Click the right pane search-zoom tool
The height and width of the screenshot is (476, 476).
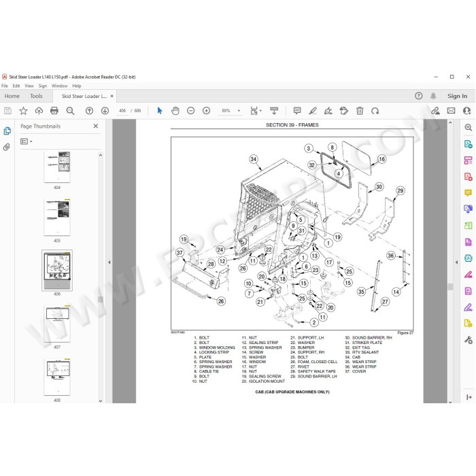(x=468, y=127)
